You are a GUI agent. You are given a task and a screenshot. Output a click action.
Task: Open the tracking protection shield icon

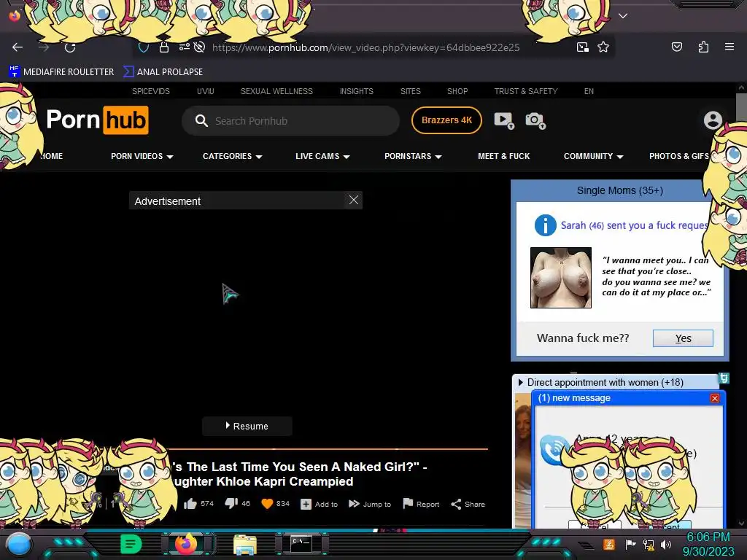point(144,47)
